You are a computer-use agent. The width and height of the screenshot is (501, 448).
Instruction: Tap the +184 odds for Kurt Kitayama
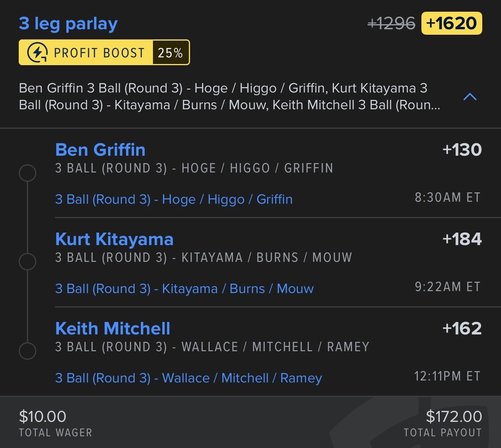pos(462,239)
